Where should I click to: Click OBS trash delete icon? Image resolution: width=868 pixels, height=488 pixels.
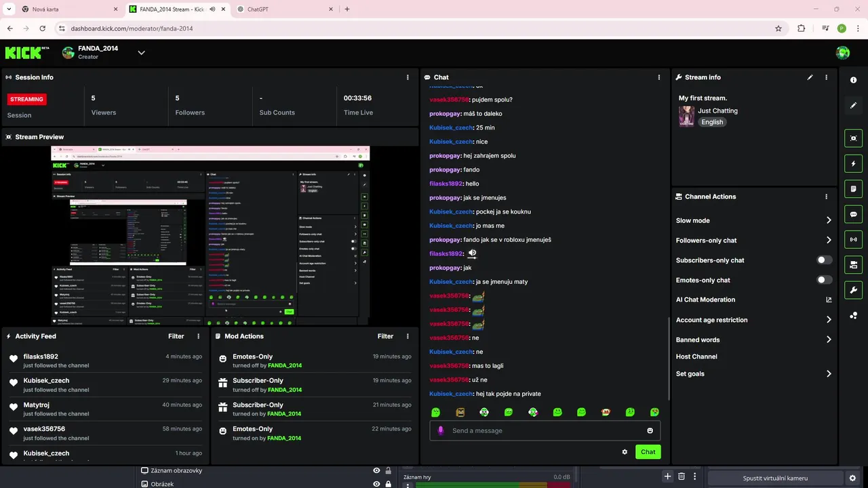[x=682, y=477]
